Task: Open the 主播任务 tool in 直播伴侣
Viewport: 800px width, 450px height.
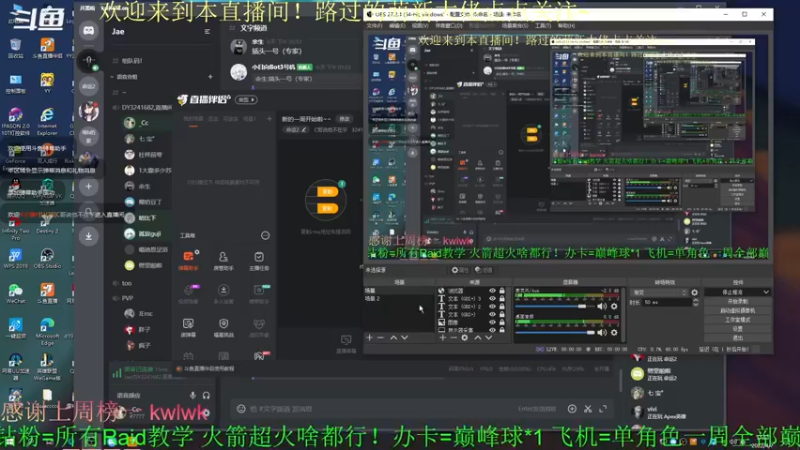Action: [x=259, y=260]
